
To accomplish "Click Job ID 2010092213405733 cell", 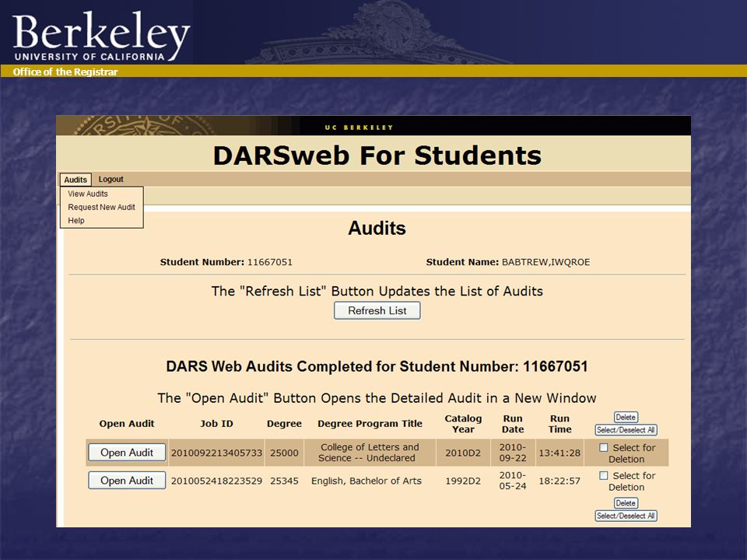I will [x=217, y=453].
